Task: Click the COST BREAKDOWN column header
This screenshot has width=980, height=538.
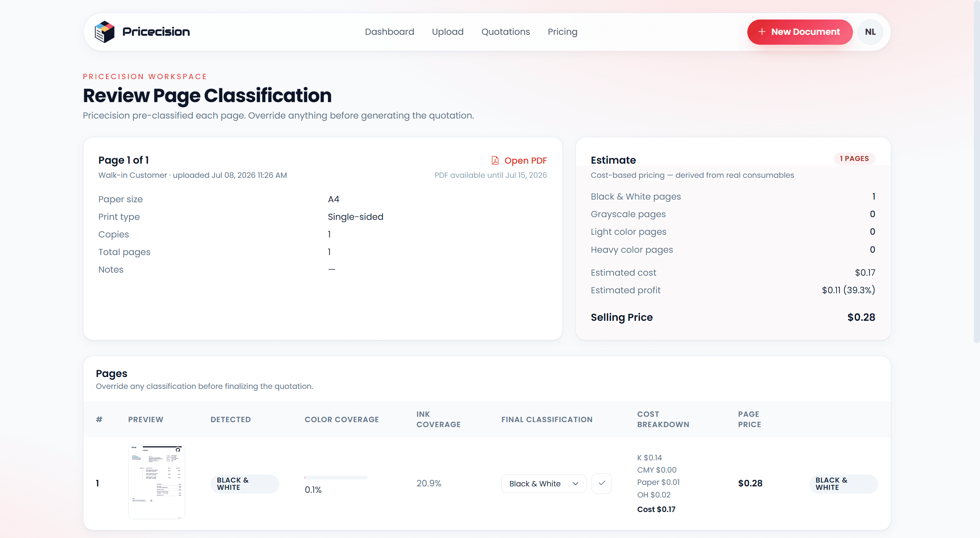Action: (x=663, y=419)
